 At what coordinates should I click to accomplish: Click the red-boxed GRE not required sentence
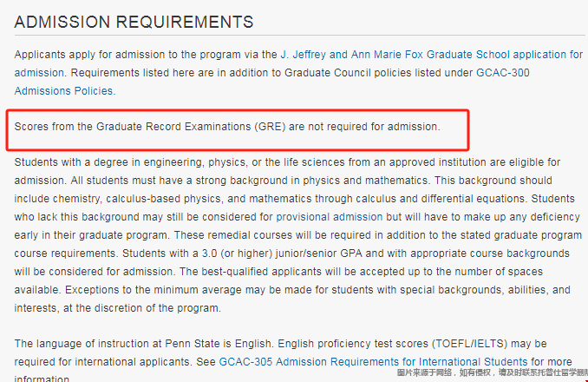(227, 127)
